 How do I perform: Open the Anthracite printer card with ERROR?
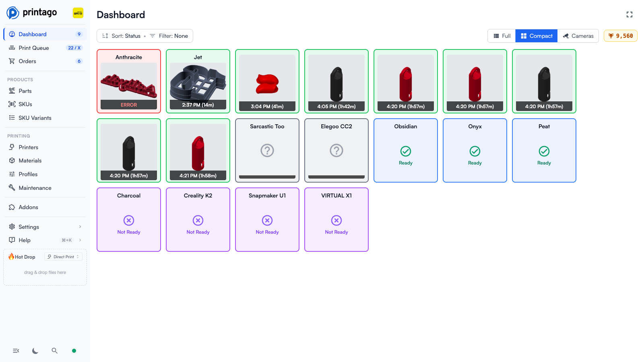(129, 81)
